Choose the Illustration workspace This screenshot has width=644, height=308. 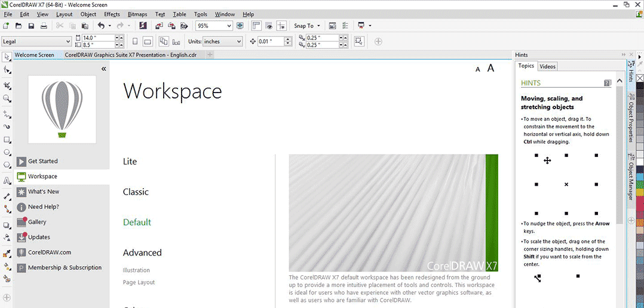pos(136,270)
